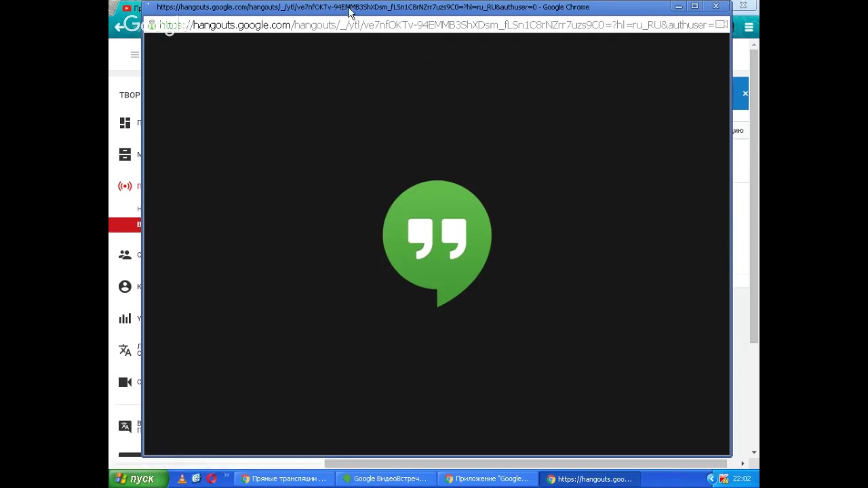Open the channel account icon in sidebar

coord(125,287)
